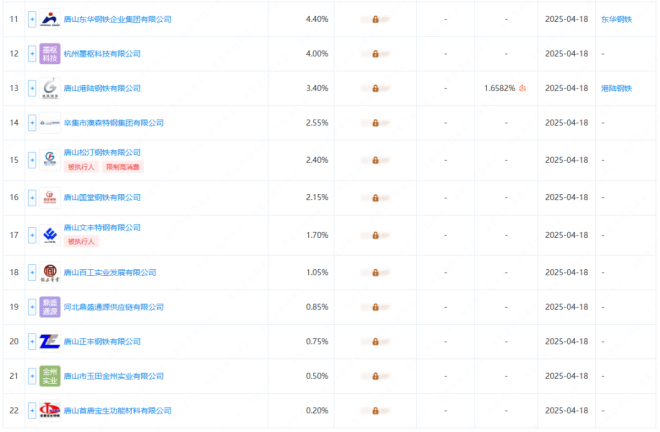Viewport: 660px width, 432px height.
Task: Click the purple 墨枢科技 logo badge
Action: pos(50,53)
